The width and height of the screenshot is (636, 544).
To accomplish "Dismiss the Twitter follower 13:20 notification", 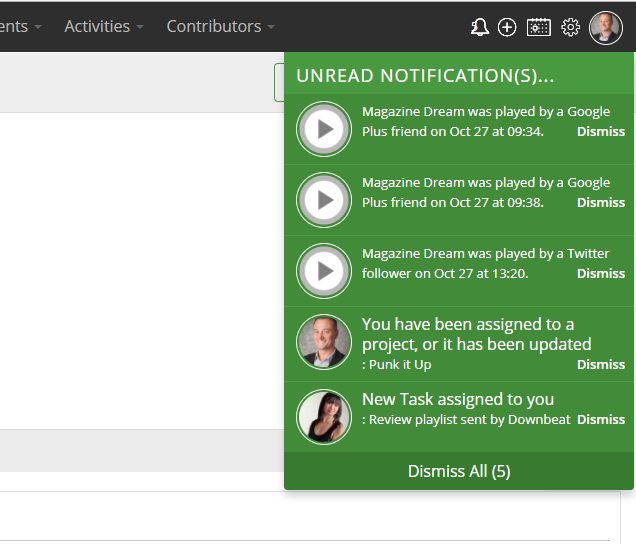I will (601, 273).
